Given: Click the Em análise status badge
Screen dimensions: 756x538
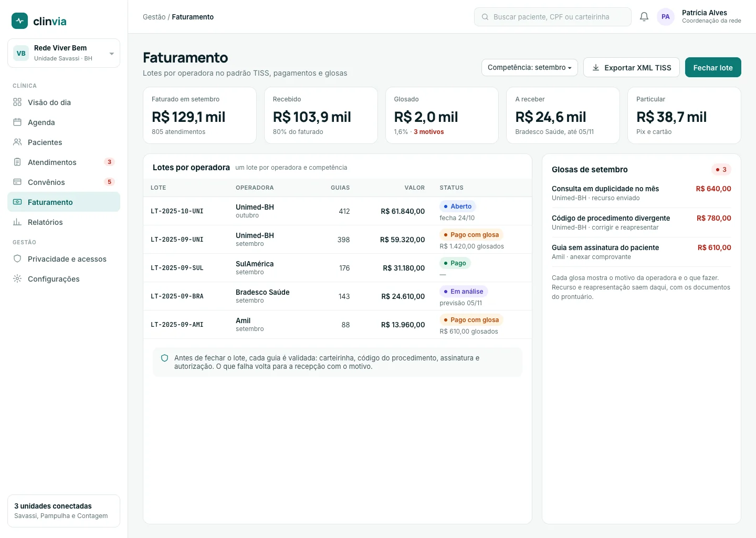Looking at the screenshot, I should tap(464, 292).
